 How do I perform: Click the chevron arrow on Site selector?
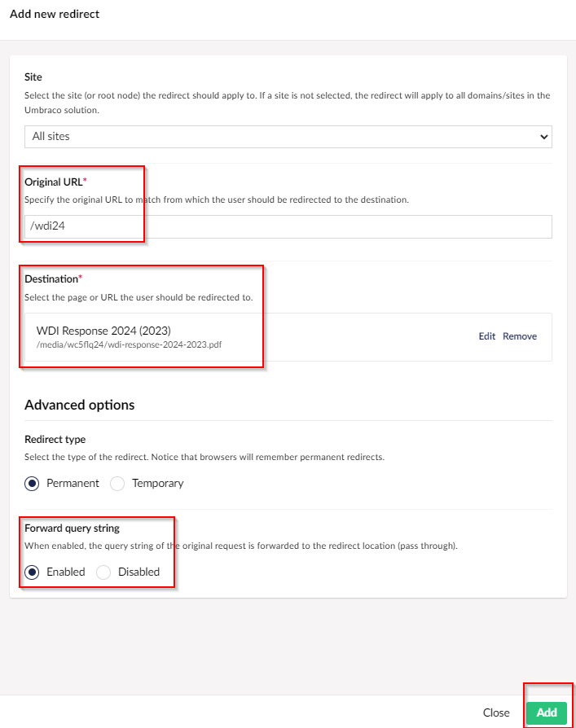point(543,137)
